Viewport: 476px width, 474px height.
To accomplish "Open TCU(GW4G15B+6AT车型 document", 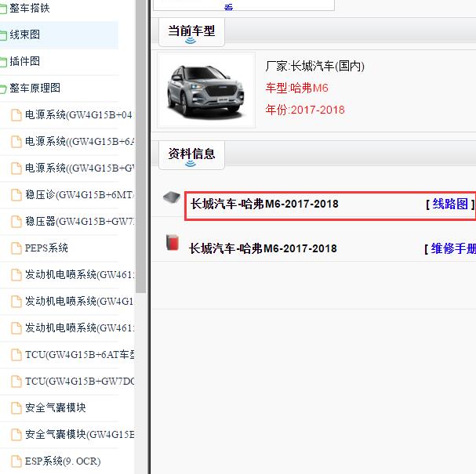I will pos(79,355).
